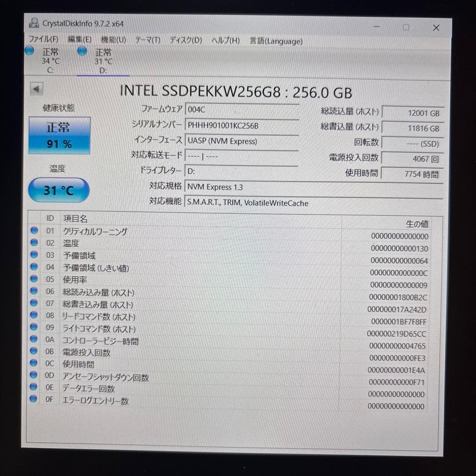Click the blue indicator for 予備領域
476x476 pixels.
point(34,255)
